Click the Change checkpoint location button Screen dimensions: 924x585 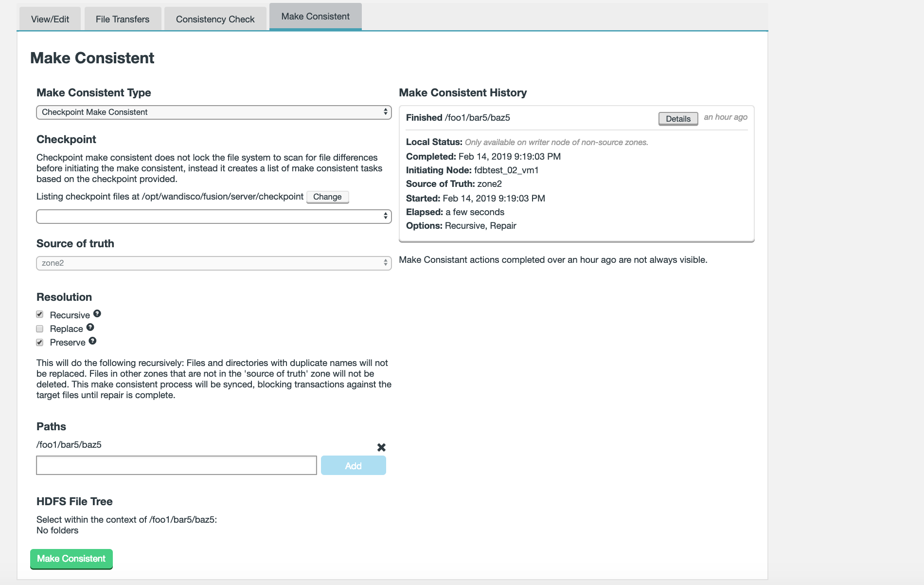[x=327, y=197]
